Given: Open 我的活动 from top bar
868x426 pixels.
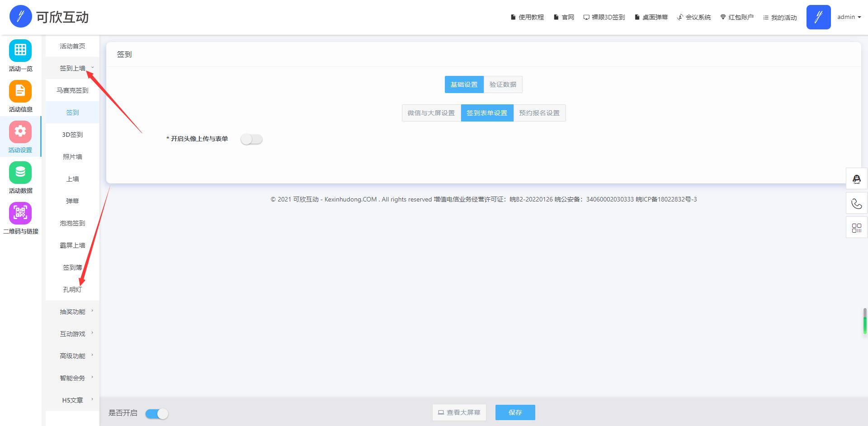Looking at the screenshot, I should pos(780,17).
